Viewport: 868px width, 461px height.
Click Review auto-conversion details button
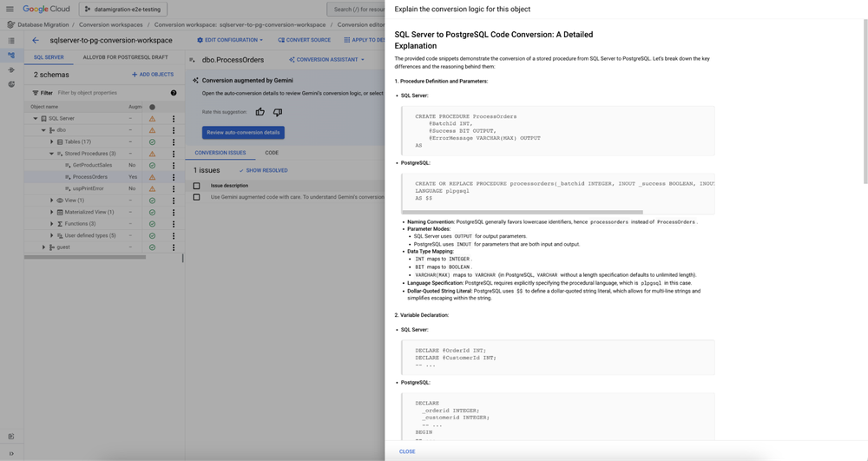click(x=243, y=132)
